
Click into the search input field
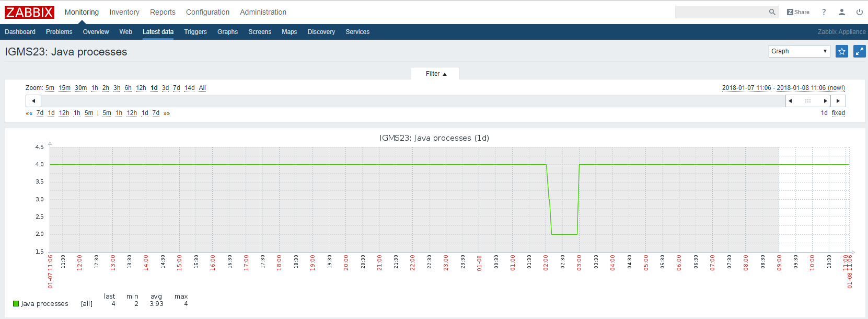[x=721, y=12]
